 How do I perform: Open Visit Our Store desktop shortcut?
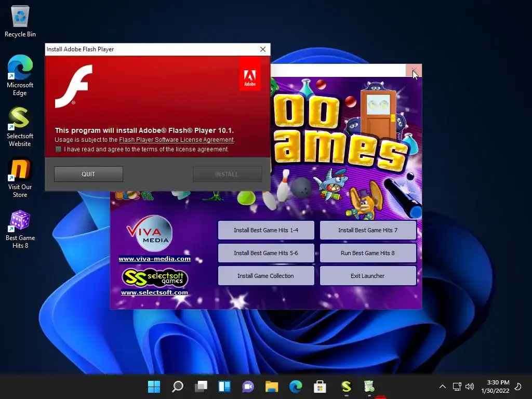pos(20,178)
